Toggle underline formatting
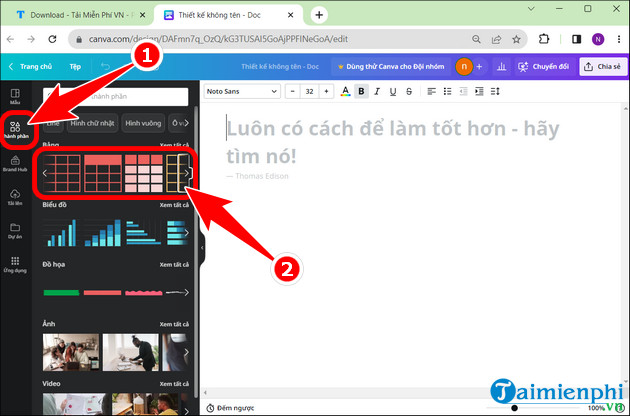630x416 pixels. [393, 92]
